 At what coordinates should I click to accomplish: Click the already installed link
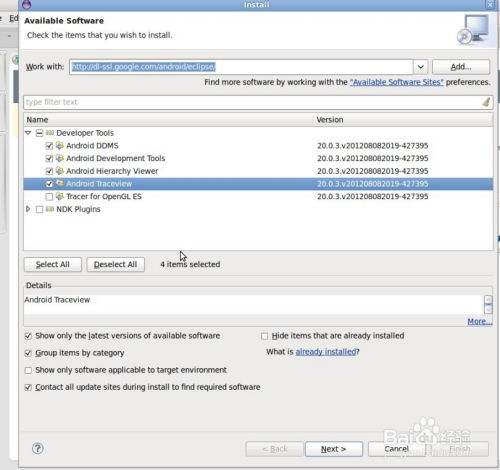326,352
